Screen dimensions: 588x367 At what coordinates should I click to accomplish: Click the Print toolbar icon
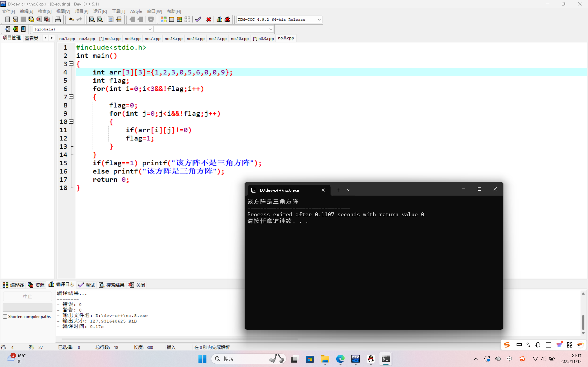click(x=58, y=19)
